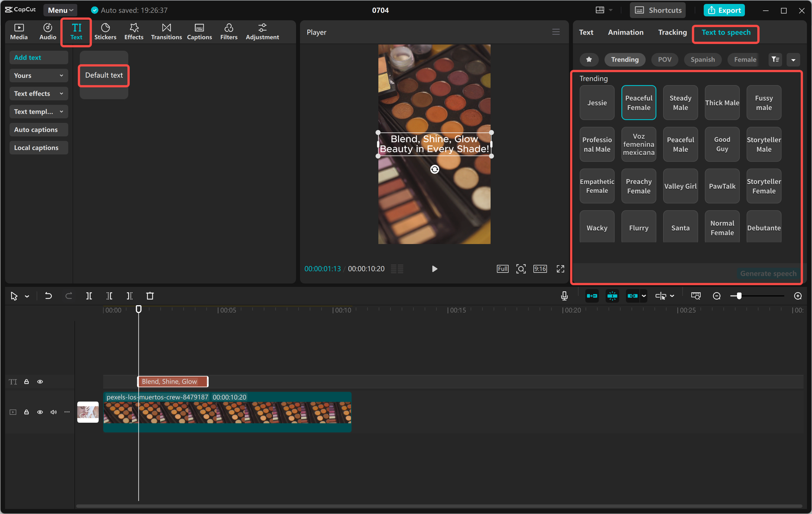The height and width of the screenshot is (514, 812).
Task: Click the Export button
Action: (x=724, y=10)
